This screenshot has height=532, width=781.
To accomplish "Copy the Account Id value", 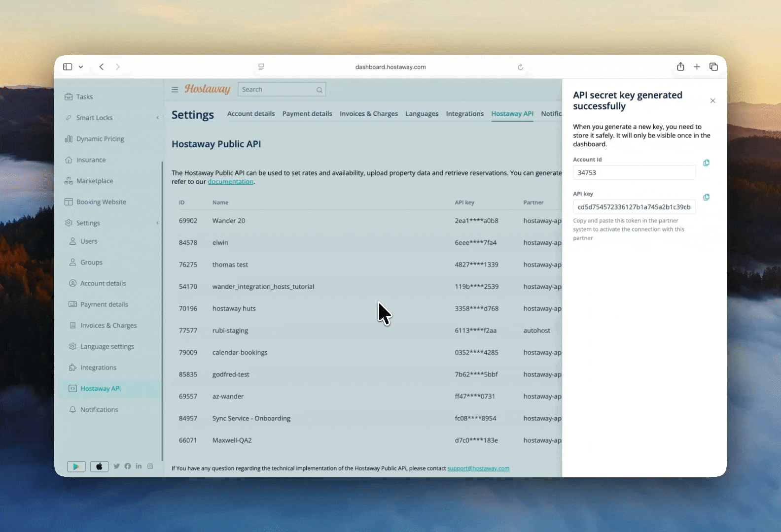I will [706, 163].
